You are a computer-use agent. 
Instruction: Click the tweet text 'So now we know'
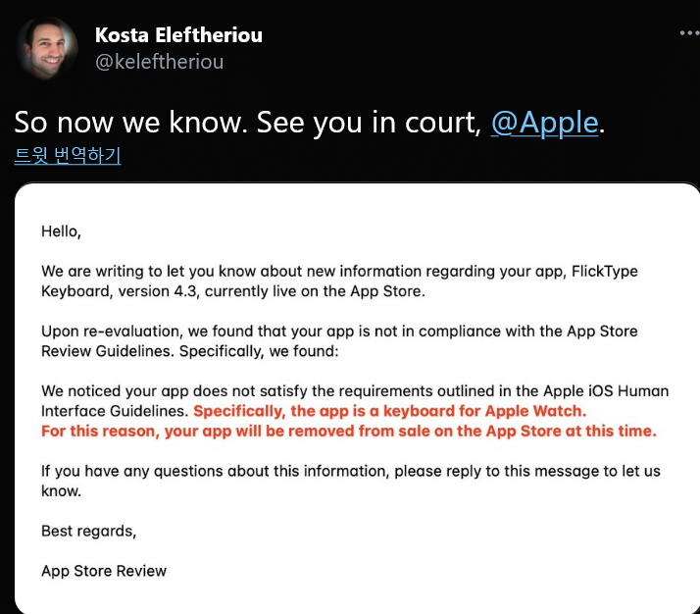click(x=130, y=123)
